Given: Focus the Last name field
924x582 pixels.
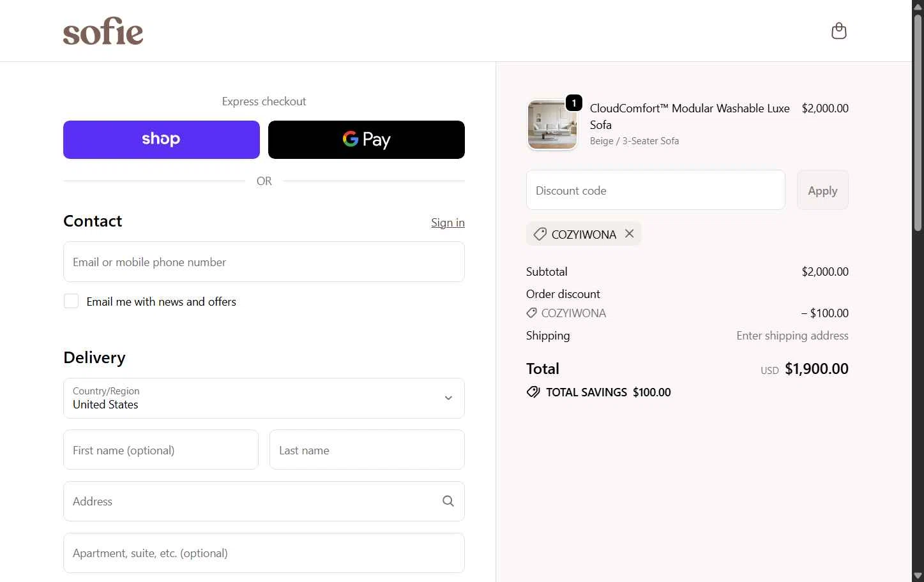Looking at the screenshot, I should point(367,450).
